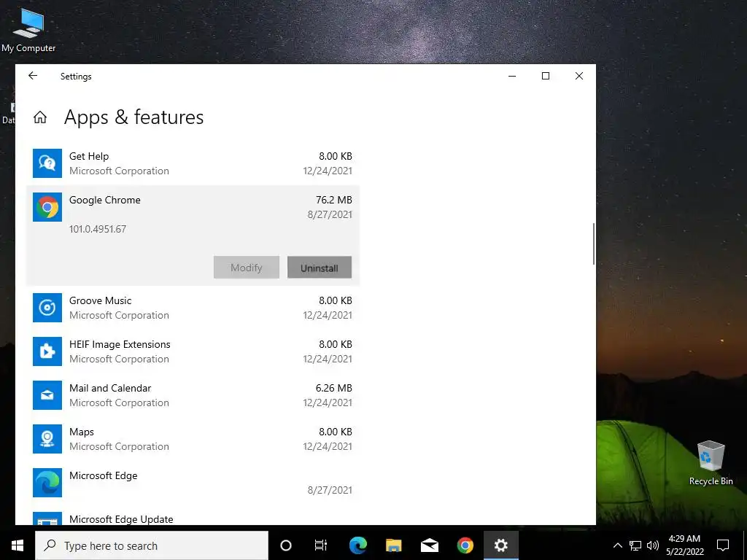The width and height of the screenshot is (747, 560).
Task: Open File Explorer from taskbar
Action: pos(393,545)
